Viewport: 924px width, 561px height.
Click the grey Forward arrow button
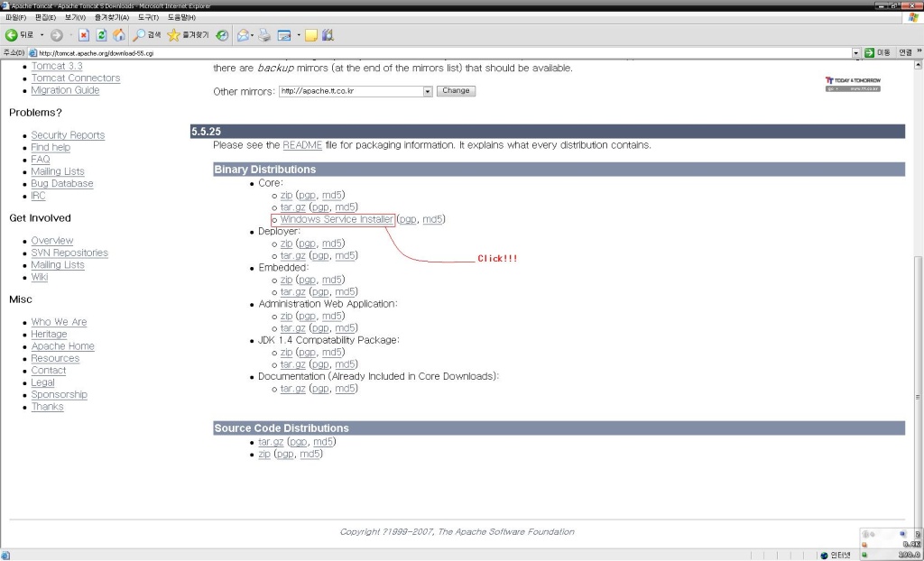pos(57,35)
